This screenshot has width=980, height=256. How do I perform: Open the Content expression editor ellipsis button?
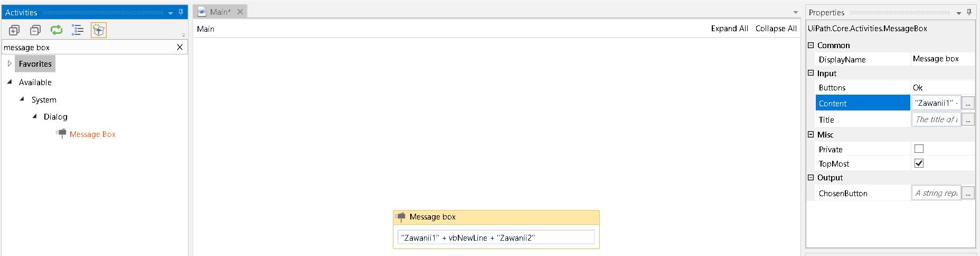click(968, 103)
